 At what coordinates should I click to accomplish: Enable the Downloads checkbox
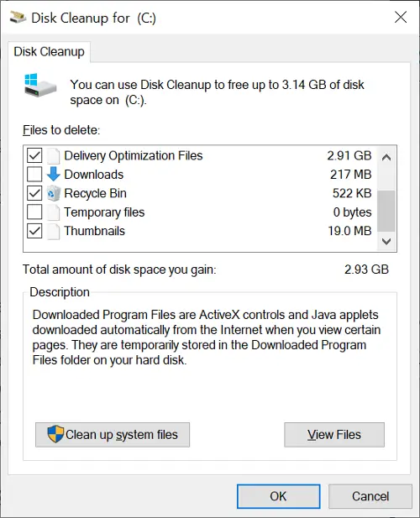coord(34,174)
